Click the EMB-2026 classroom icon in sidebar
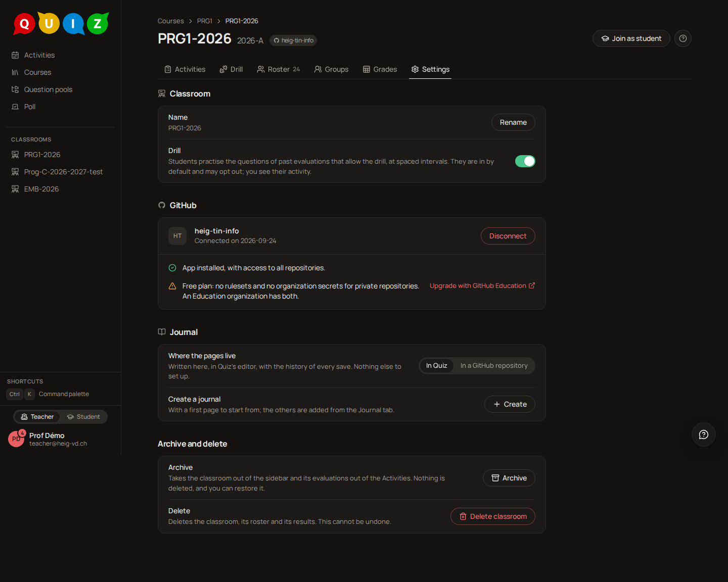The width and height of the screenshot is (728, 582). pos(15,189)
